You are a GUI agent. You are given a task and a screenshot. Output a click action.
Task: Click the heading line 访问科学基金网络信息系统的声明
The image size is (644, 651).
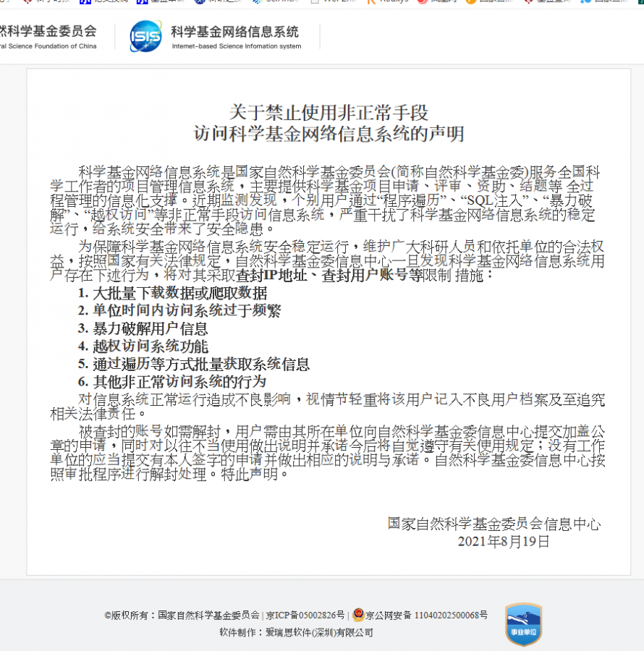[329, 134]
